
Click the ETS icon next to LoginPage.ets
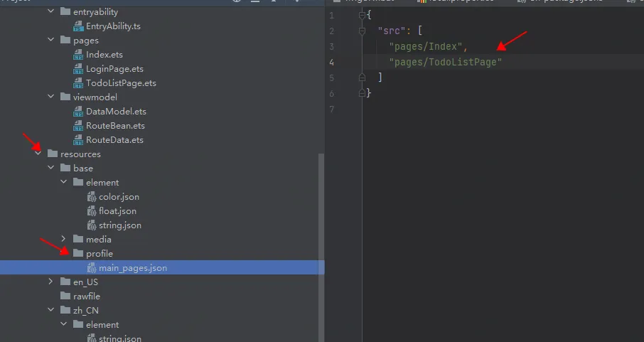(x=78, y=69)
